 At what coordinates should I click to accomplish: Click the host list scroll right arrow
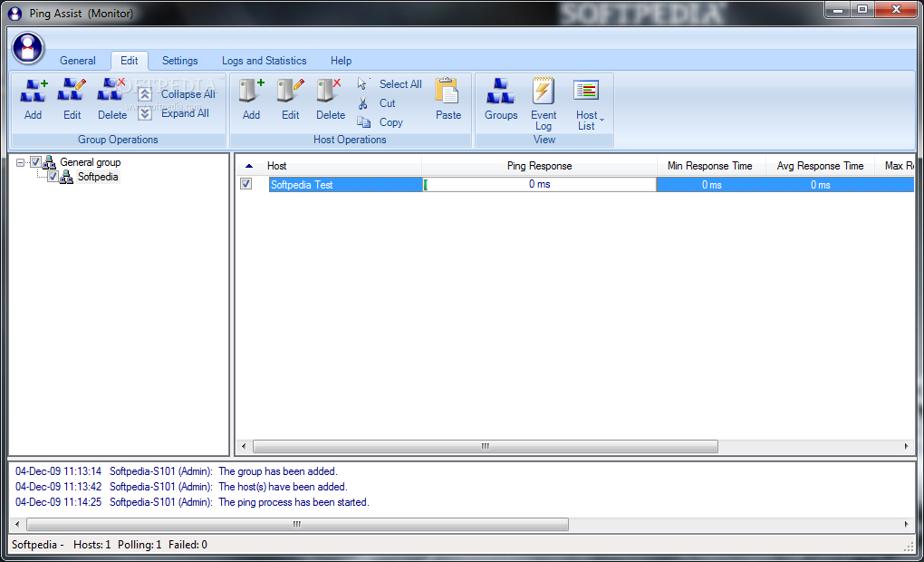coord(906,446)
